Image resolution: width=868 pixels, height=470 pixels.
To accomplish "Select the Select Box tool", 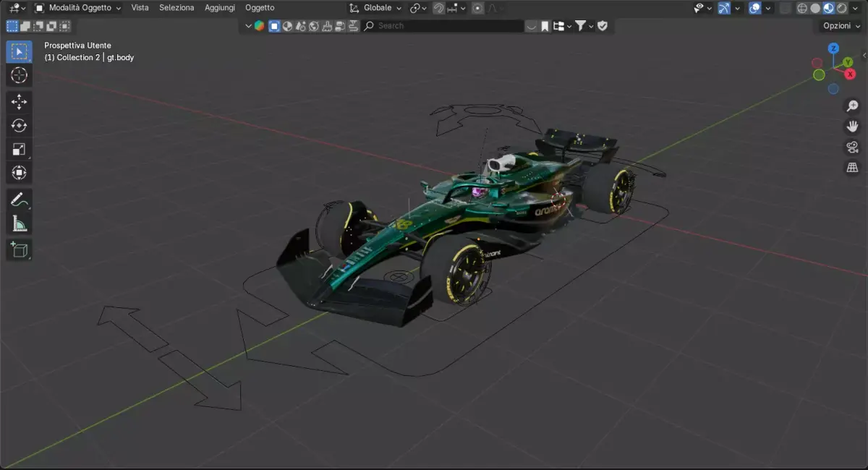I will click(x=19, y=51).
